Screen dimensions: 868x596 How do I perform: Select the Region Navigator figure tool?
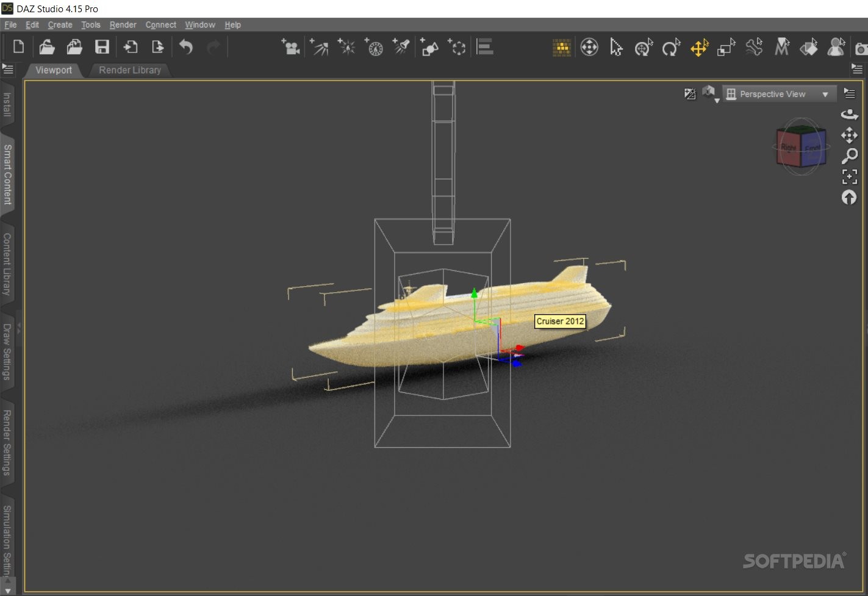(836, 47)
